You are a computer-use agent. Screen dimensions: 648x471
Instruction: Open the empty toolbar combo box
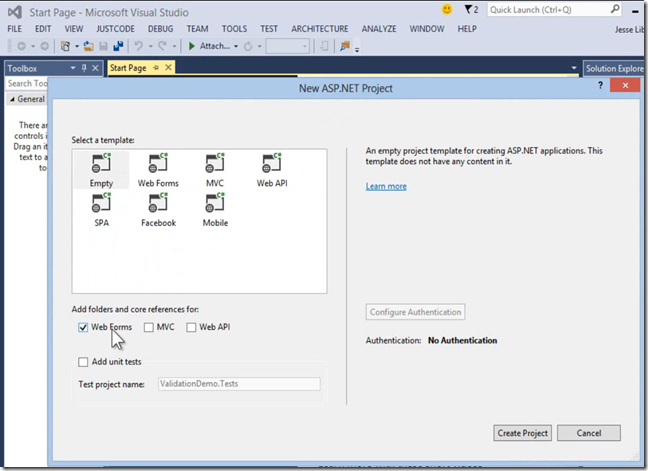(288, 46)
